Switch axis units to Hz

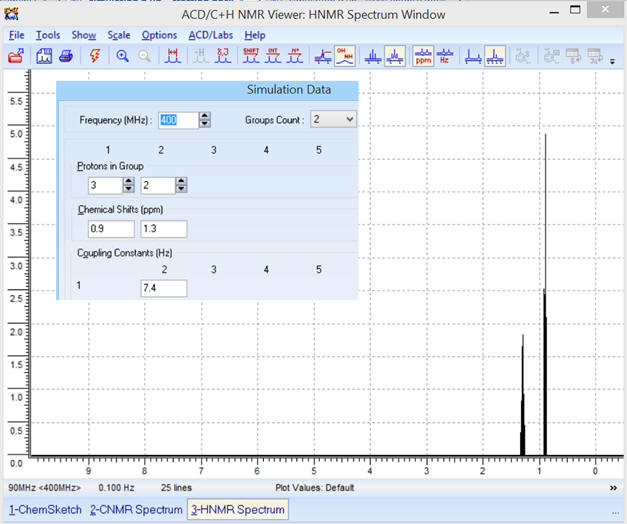[x=445, y=56]
